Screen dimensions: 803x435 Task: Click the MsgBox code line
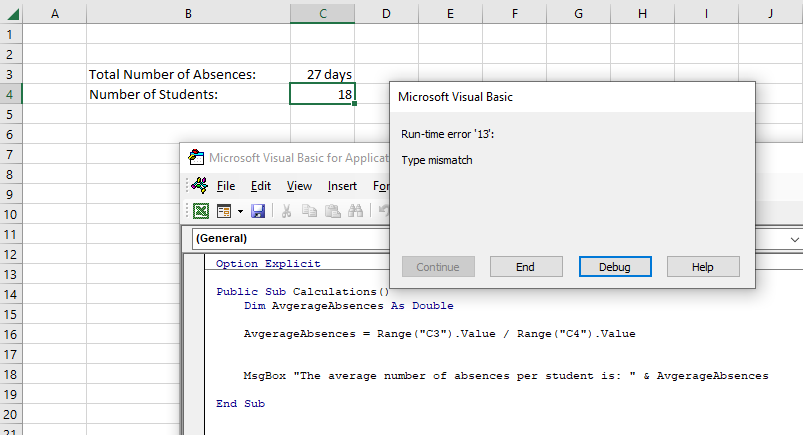pos(506,376)
